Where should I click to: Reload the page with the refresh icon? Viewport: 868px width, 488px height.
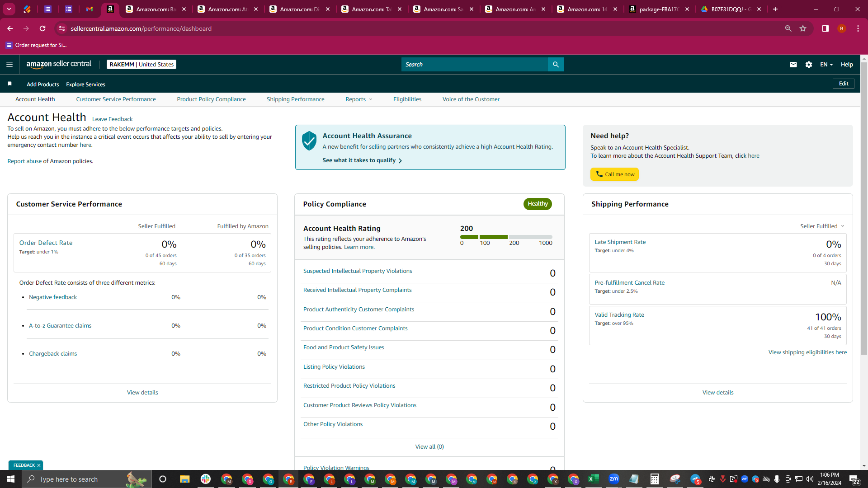click(x=42, y=28)
